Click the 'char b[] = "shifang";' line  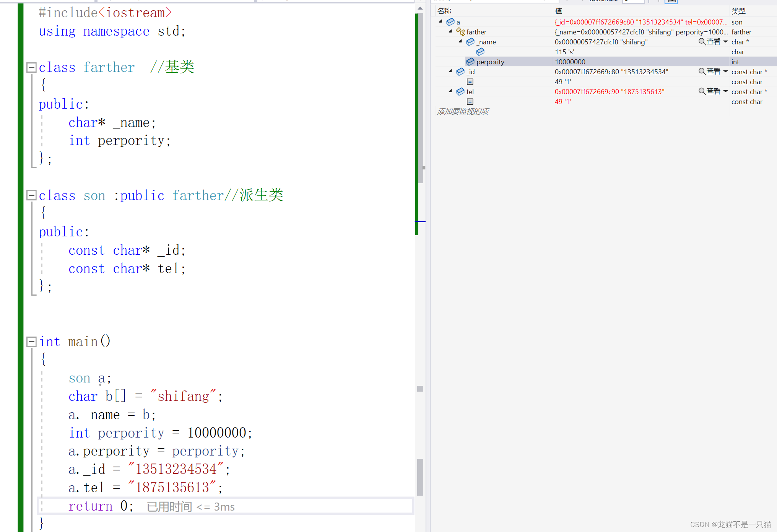pos(146,396)
